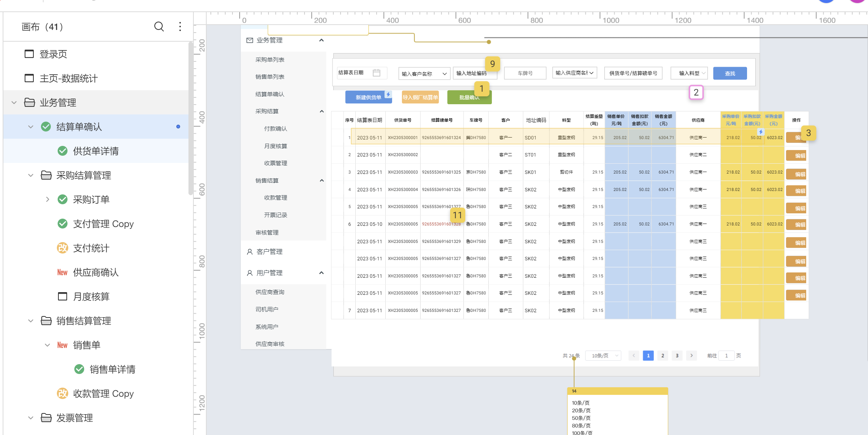Click the green 批量确认 button
The height and width of the screenshot is (435, 868).
pos(469,97)
